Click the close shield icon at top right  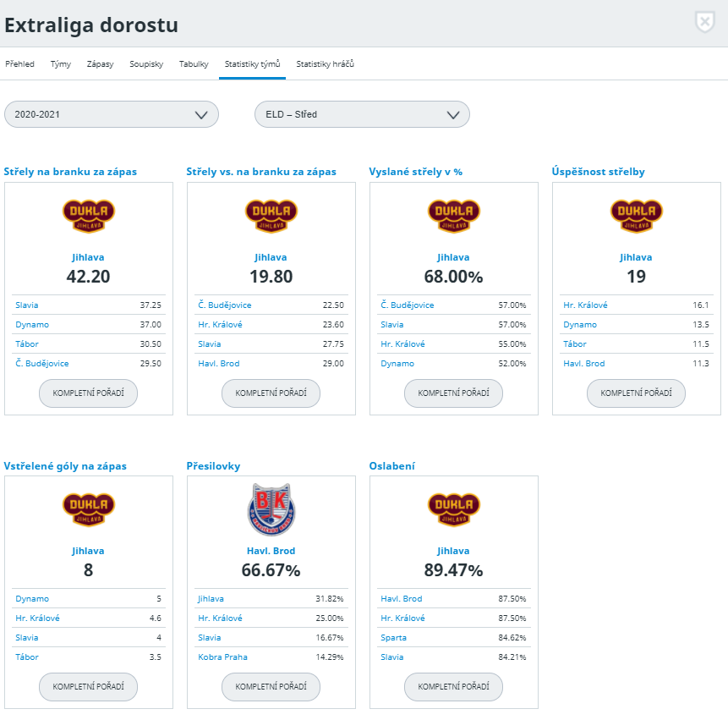[704, 23]
